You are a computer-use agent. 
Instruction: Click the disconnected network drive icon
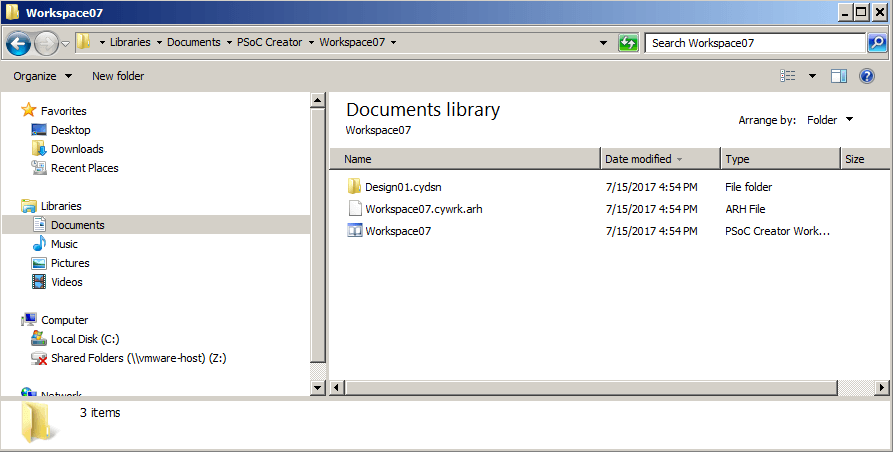tap(39, 358)
